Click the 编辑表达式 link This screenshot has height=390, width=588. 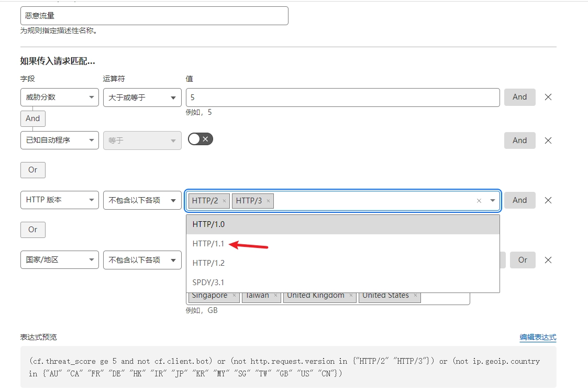click(538, 337)
